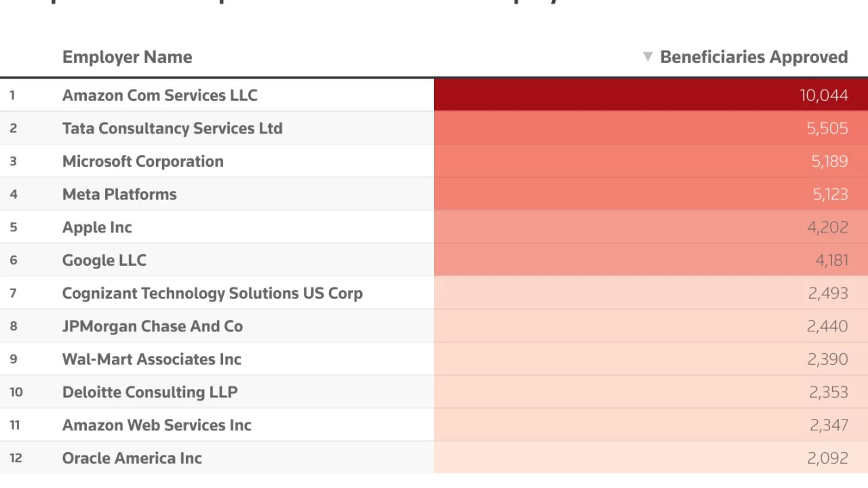Click Meta Platforms employer name
This screenshot has width=868, height=488.
coord(119,195)
